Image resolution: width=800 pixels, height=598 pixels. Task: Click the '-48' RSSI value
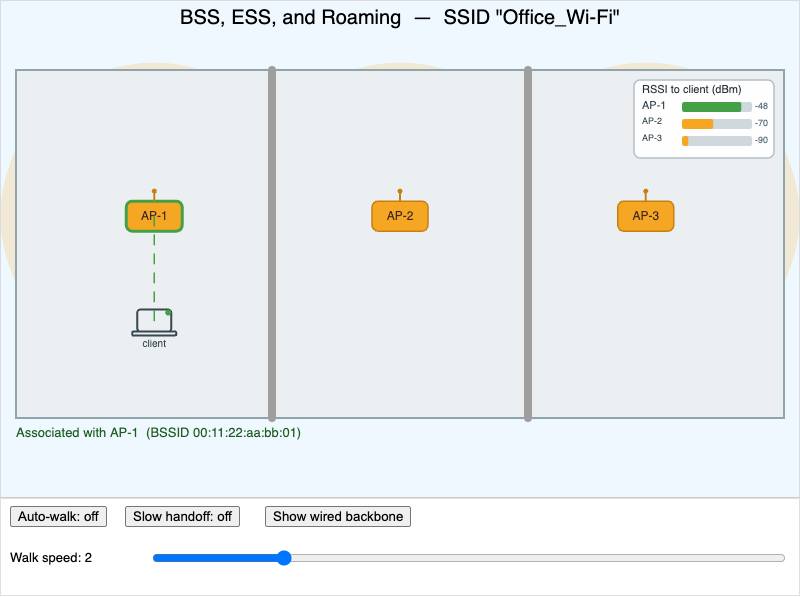pos(761,106)
